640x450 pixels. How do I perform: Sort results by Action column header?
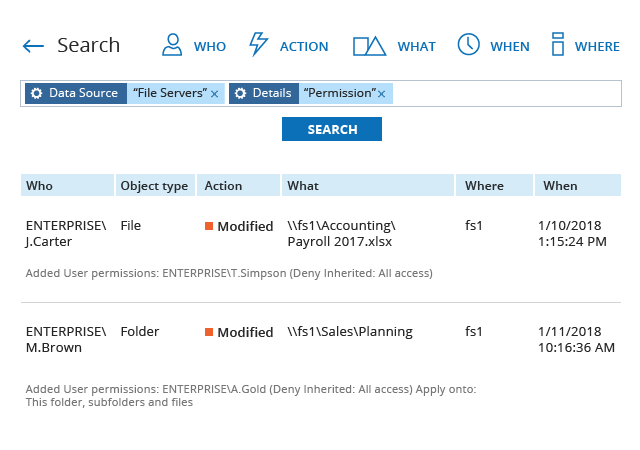click(223, 186)
